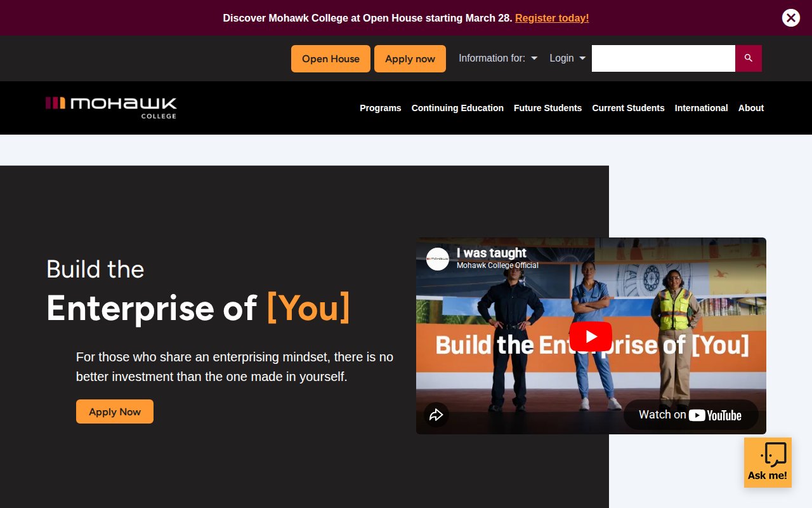Expand the Login dropdown
The image size is (812, 508).
point(567,58)
